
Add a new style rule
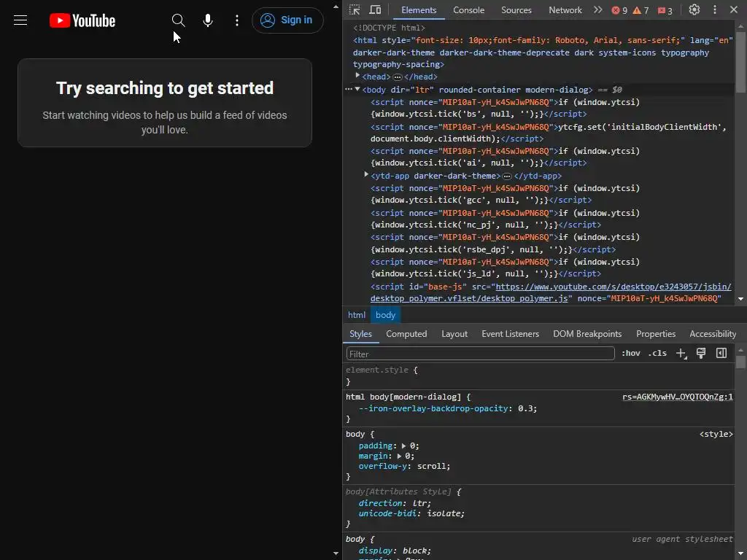point(681,354)
